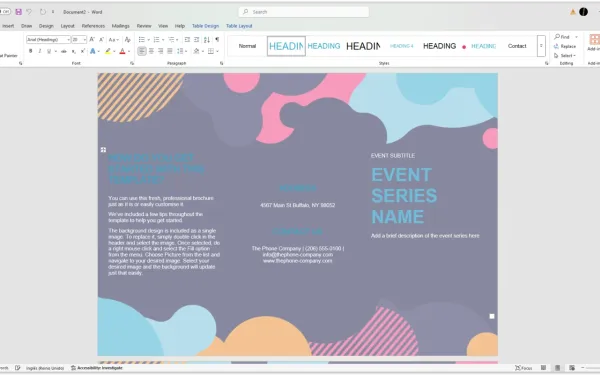
Task: Apply strikethrough formatting
Action: click(x=64, y=51)
